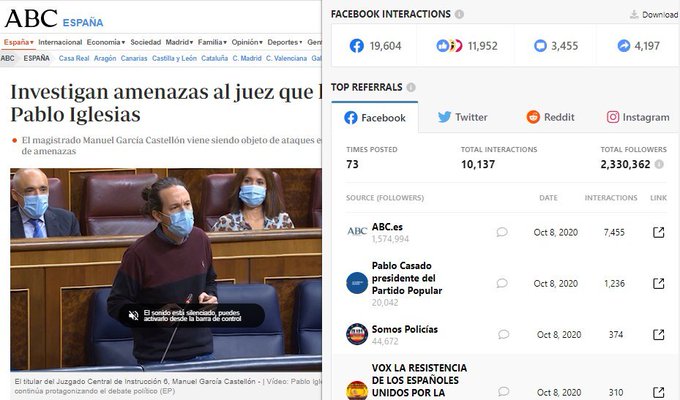Image resolution: width=680 pixels, height=400 pixels.
Task: Open the Casa Real link
Action: click(x=74, y=58)
